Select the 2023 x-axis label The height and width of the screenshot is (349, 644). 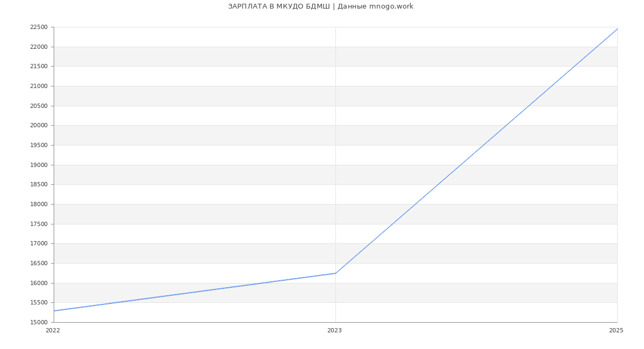(334, 331)
